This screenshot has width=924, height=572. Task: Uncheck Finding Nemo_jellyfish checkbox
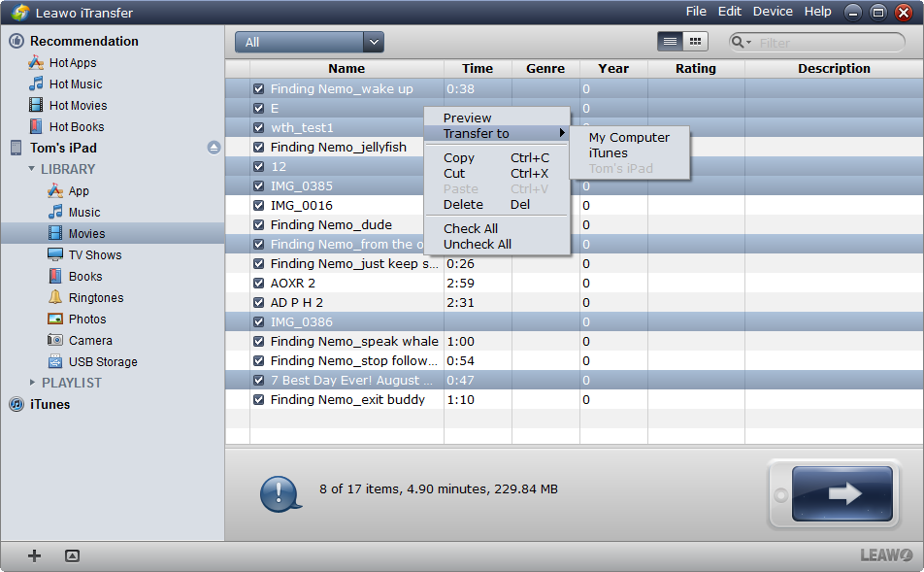[258, 148]
